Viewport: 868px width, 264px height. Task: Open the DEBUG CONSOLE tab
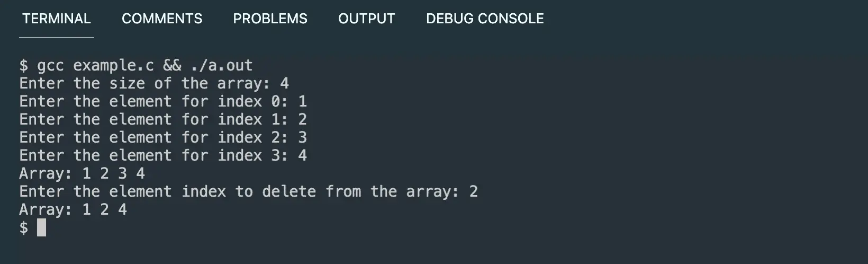(485, 19)
